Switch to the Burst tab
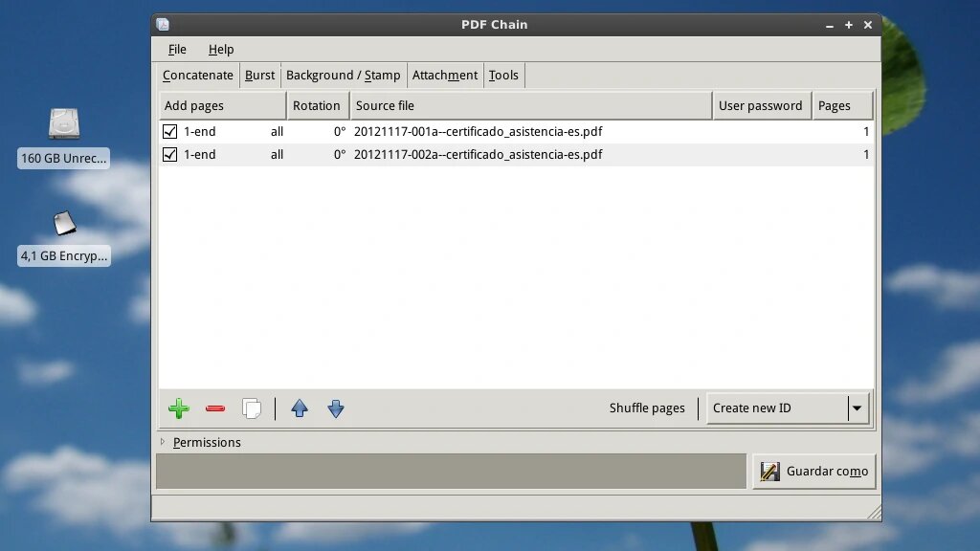The height and width of the screenshot is (551, 980). click(259, 75)
